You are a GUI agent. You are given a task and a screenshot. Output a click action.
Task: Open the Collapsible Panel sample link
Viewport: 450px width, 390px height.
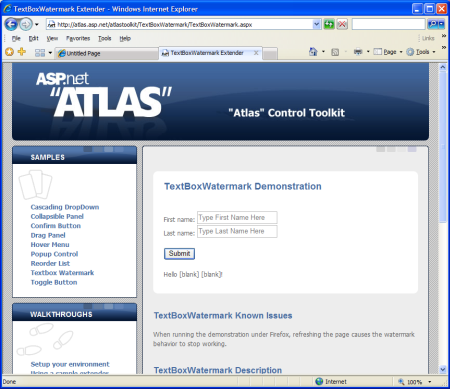click(x=57, y=216)
